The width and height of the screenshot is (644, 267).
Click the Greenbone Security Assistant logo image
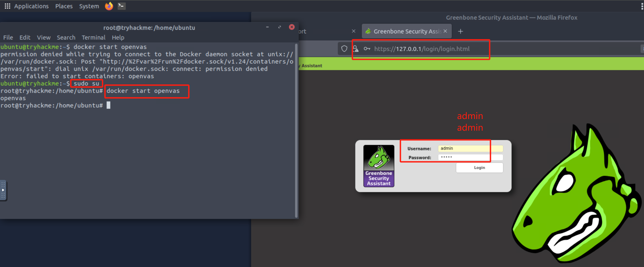tap(379, 166)
